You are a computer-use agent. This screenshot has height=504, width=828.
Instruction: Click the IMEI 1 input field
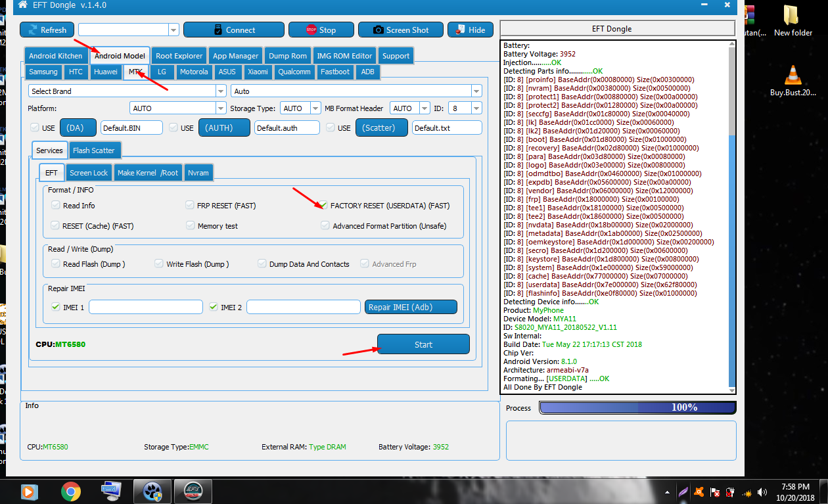pyautogui.click(x=146, y=307)
